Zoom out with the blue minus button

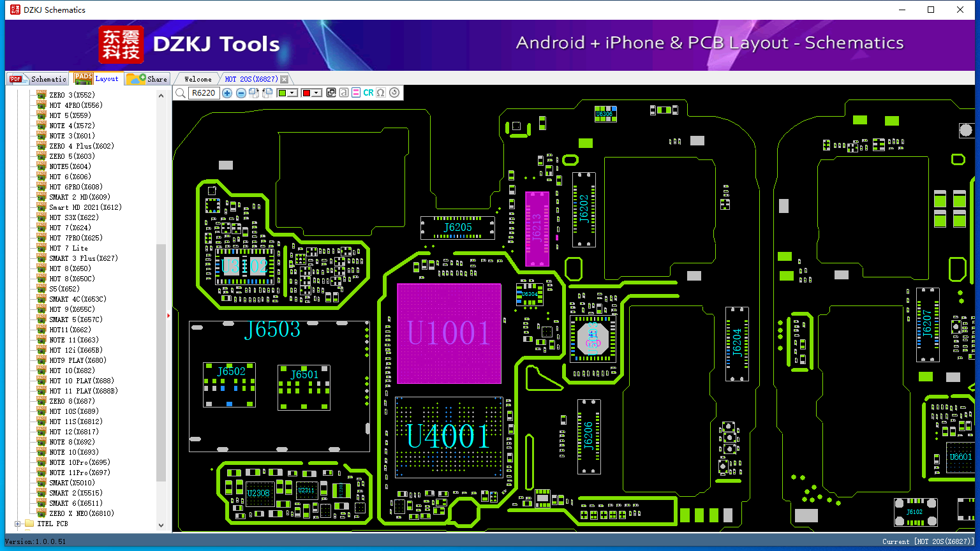click(x=241, y=93)
